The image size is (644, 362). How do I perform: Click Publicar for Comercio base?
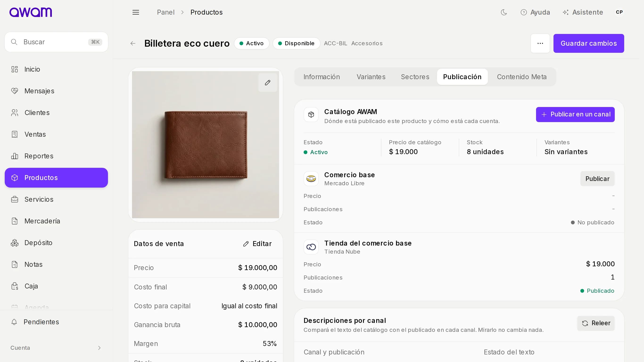(x=597, y=179)
